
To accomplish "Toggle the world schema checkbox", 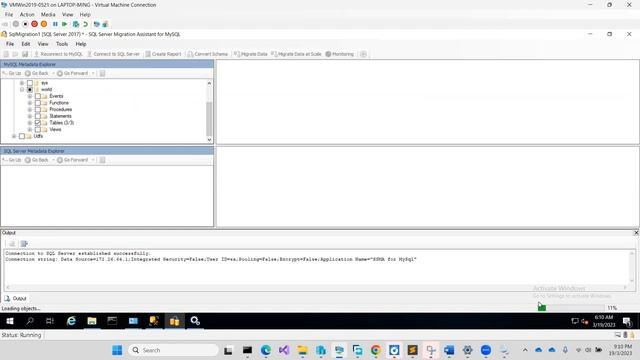I will [x=30, y=89].
